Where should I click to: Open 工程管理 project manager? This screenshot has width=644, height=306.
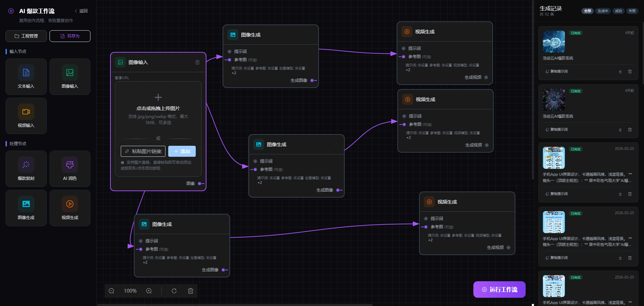pyautogui.click(x=26, y=36)
